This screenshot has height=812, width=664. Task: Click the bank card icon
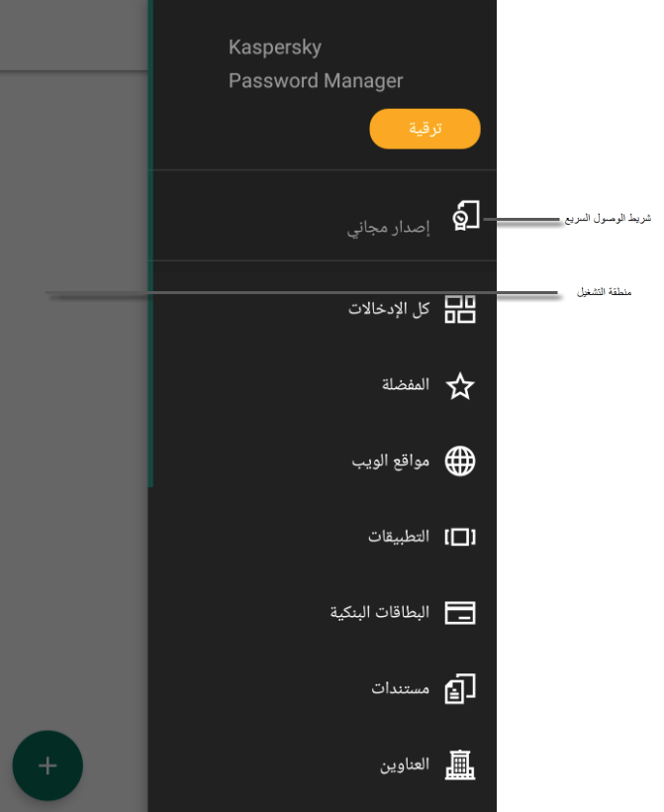tap(460, 613)
